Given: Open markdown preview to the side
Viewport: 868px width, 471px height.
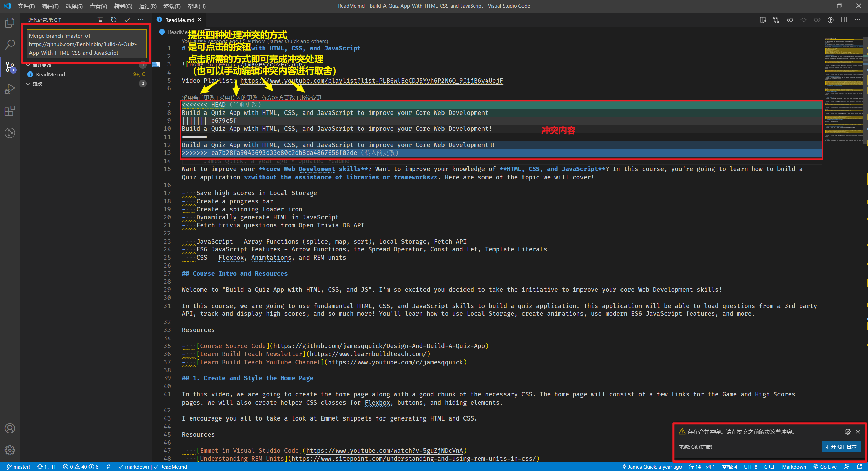Looking at the screenshot, I should click(x=763, y=20).
